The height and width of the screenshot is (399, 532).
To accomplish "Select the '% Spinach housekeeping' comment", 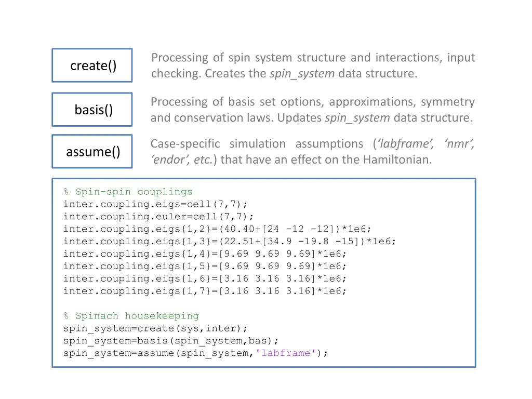I will (x=131, y=316).
